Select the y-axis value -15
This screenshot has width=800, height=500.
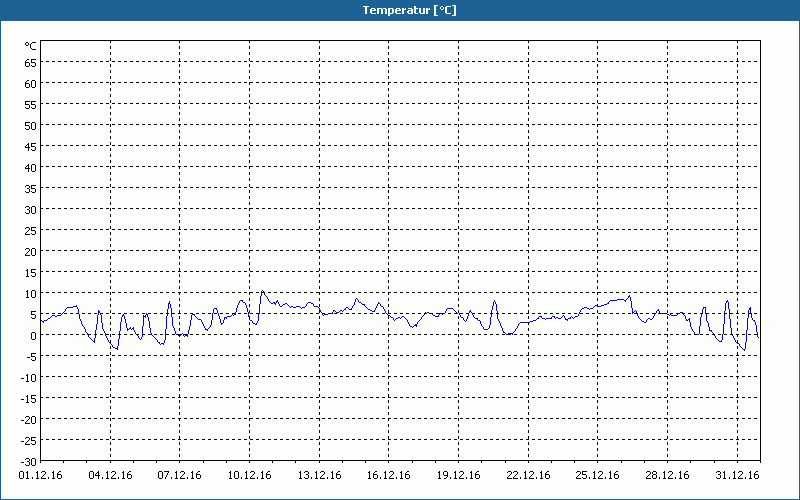coord(28,398)
